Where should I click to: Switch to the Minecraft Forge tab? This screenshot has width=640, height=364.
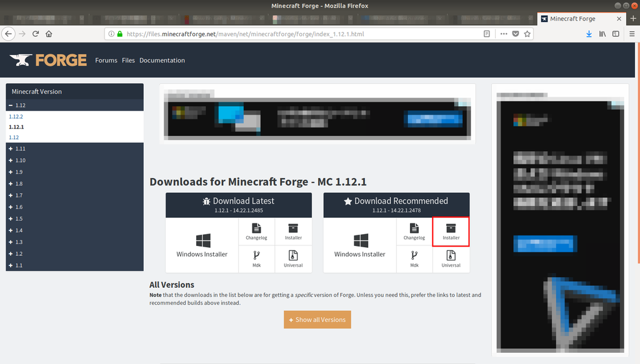[x=581, y=19]
